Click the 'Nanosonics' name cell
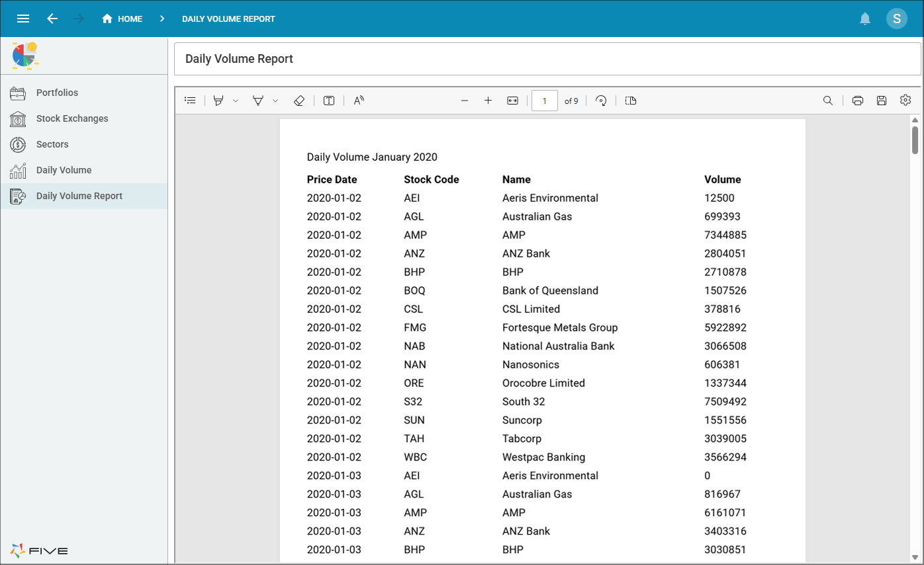 [531, 365]
